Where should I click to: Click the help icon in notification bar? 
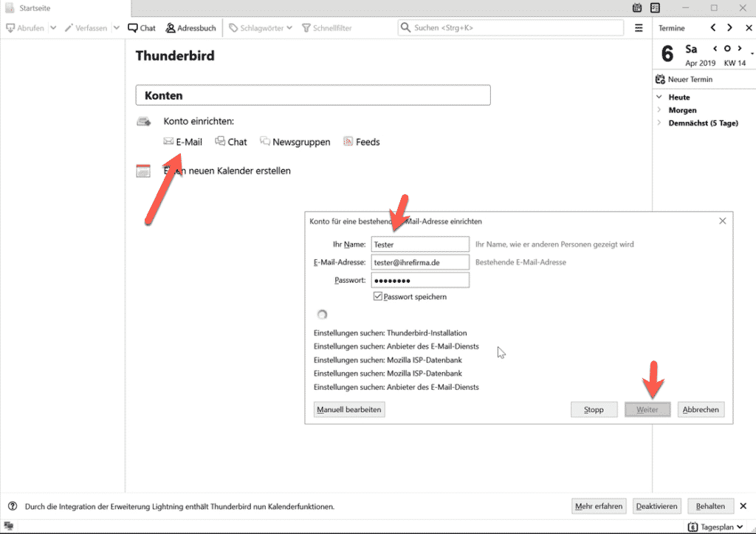tap(13, 506)
